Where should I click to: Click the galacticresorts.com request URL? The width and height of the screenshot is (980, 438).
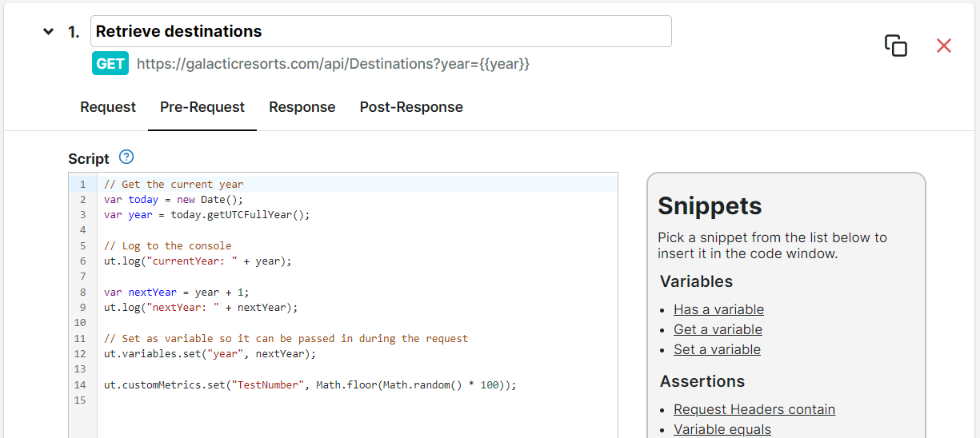[x=334, y=63]
